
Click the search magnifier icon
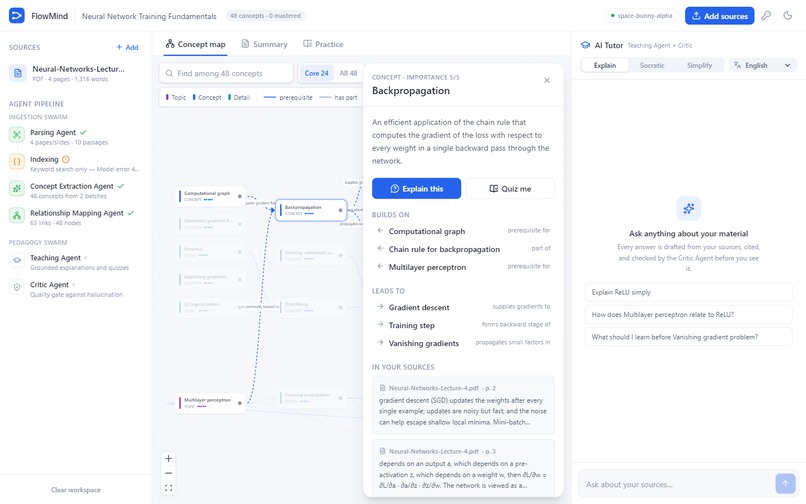(x=169, y=74)
